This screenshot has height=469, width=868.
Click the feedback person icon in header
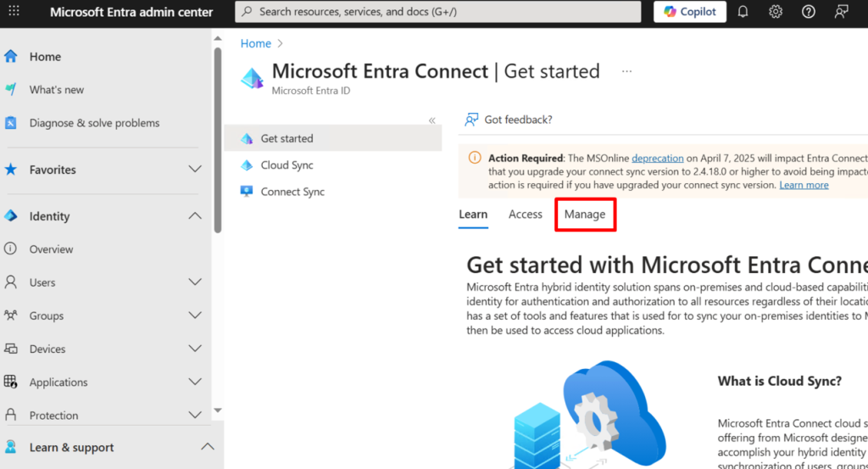[842, 12]
